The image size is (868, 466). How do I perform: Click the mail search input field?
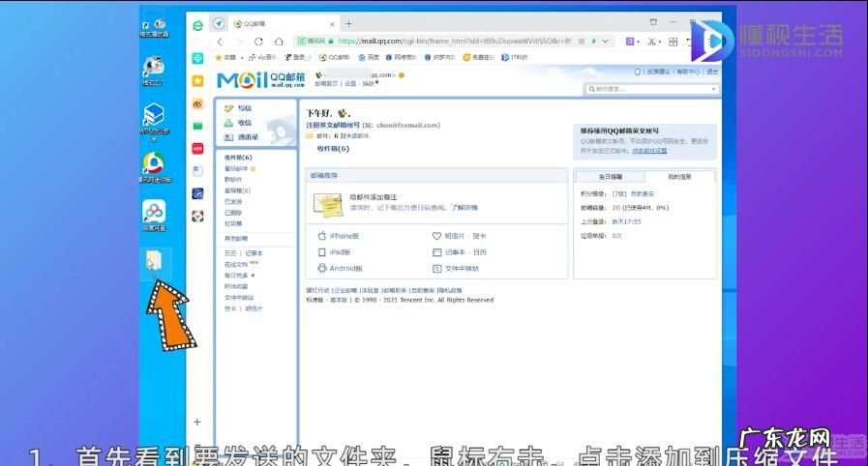click(653, 89)
